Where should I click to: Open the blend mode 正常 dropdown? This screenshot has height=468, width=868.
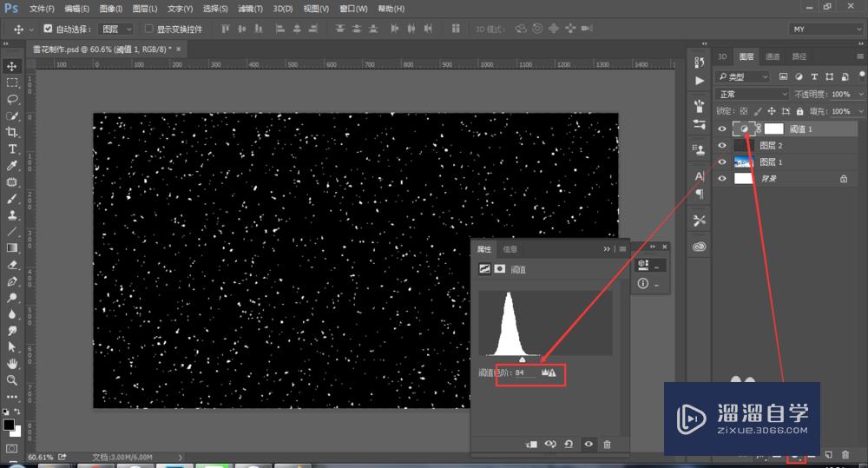[752, 94]
